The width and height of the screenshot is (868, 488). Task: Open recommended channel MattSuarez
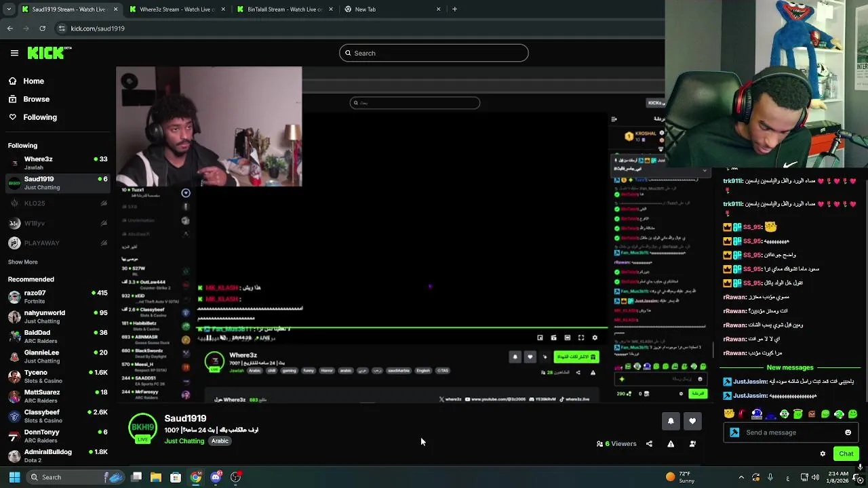click(58, 396)
